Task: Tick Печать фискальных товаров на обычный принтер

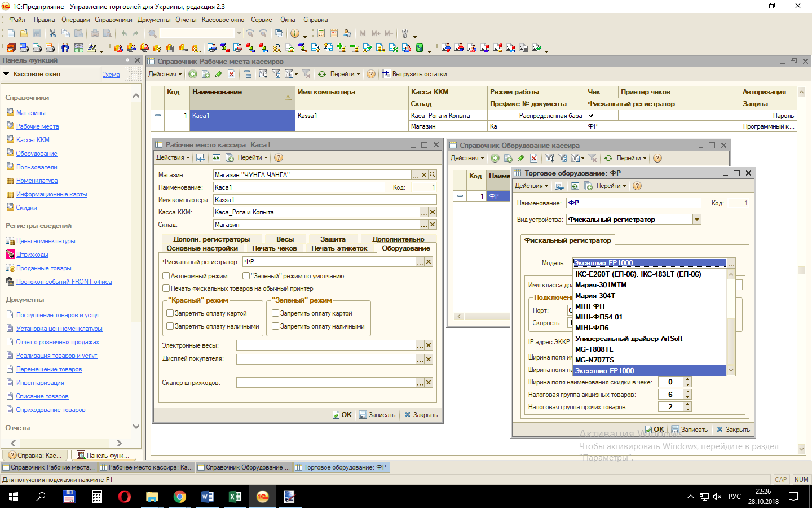Action: coord(166,288)
